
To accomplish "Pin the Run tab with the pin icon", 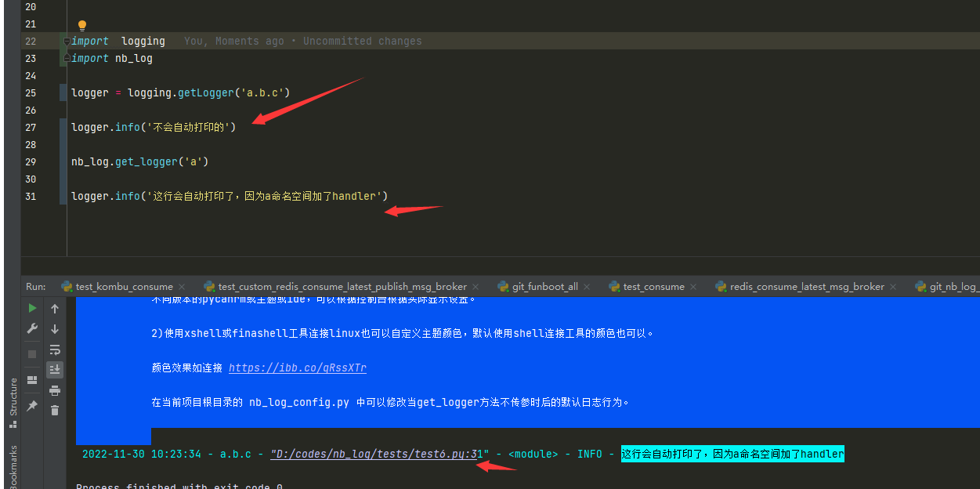I will pyautogui.click(x=32, y=406).
